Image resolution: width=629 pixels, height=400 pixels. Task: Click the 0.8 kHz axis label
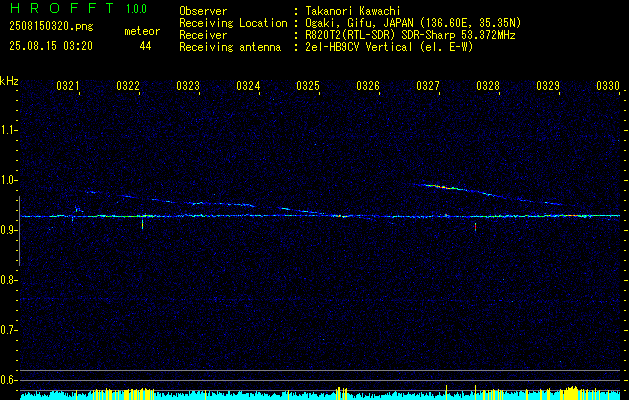point(8,280)
